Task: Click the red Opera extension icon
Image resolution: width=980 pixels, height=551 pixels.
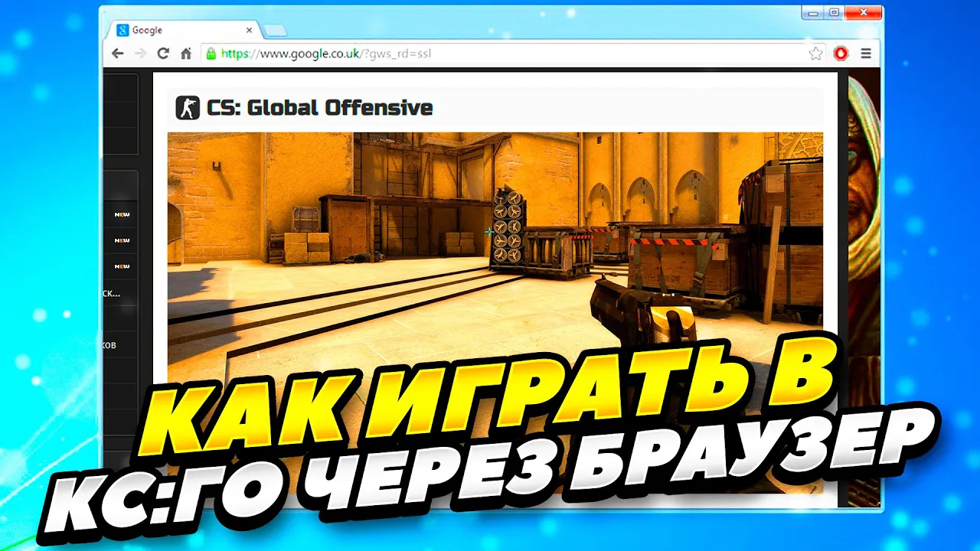Action: click(841, 54)
